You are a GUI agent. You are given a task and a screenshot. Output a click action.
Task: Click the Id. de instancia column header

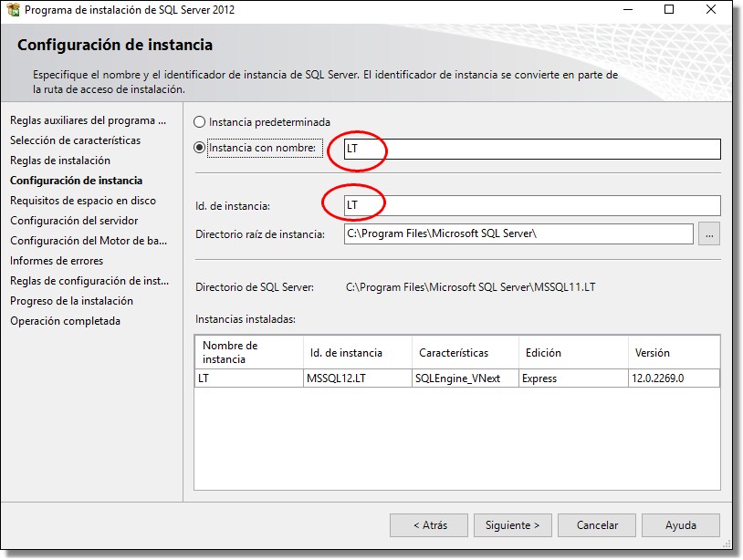[358, 353]
